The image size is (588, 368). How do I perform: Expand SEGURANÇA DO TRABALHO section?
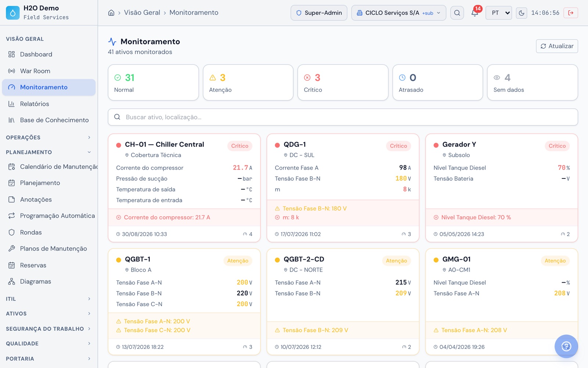[49, 329]
